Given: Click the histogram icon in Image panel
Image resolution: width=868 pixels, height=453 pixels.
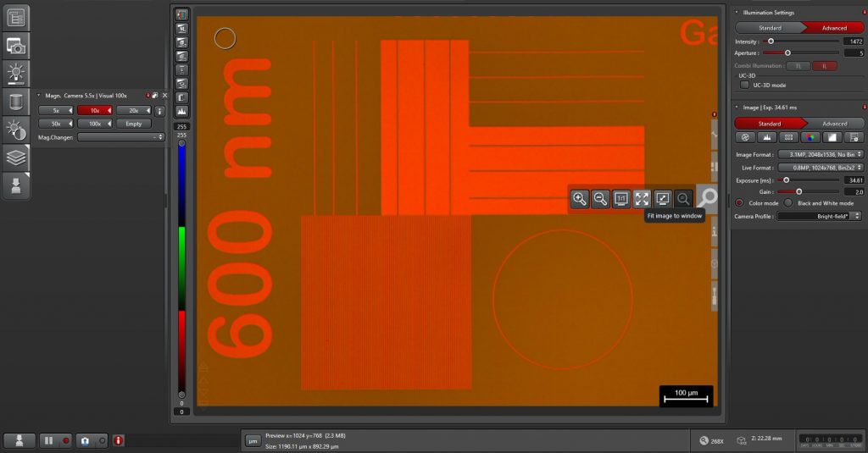Looking at the screenshot, I should [x=767, y=137].
